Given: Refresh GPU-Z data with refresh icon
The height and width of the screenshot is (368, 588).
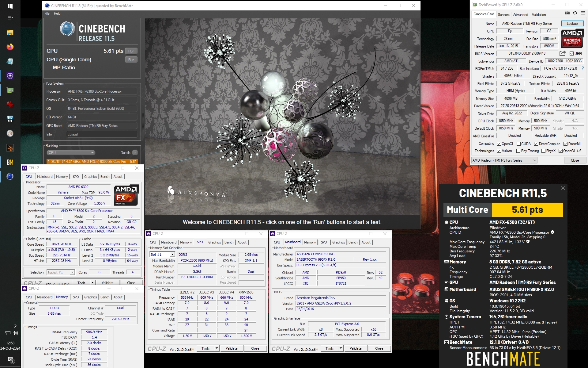Looking at the screenshot, I should tap(575, 13).
